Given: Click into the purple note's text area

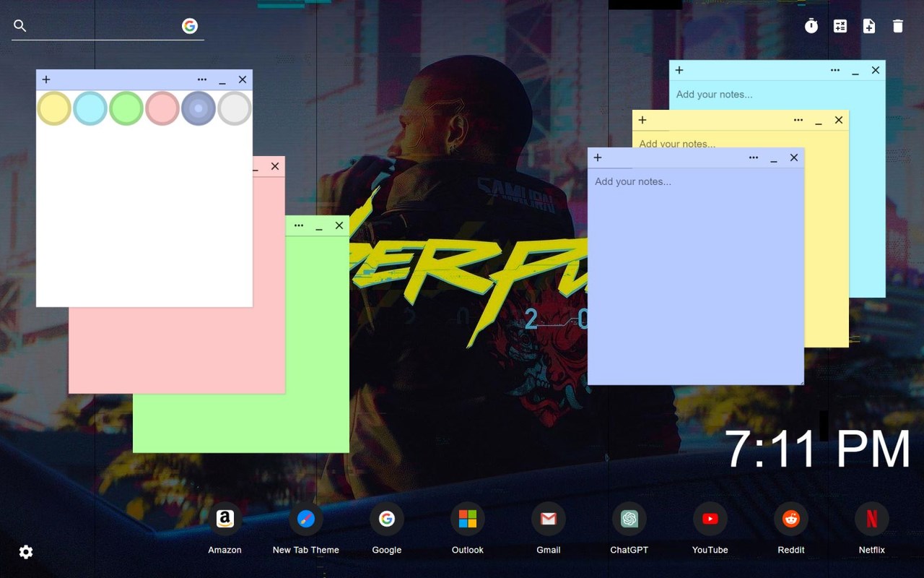Looking at the screenshot, I should 696,276.
